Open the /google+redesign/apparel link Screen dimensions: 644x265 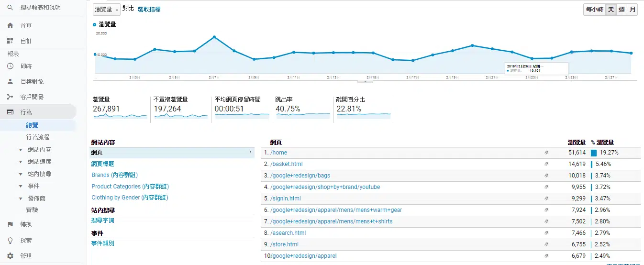[303, 256]
